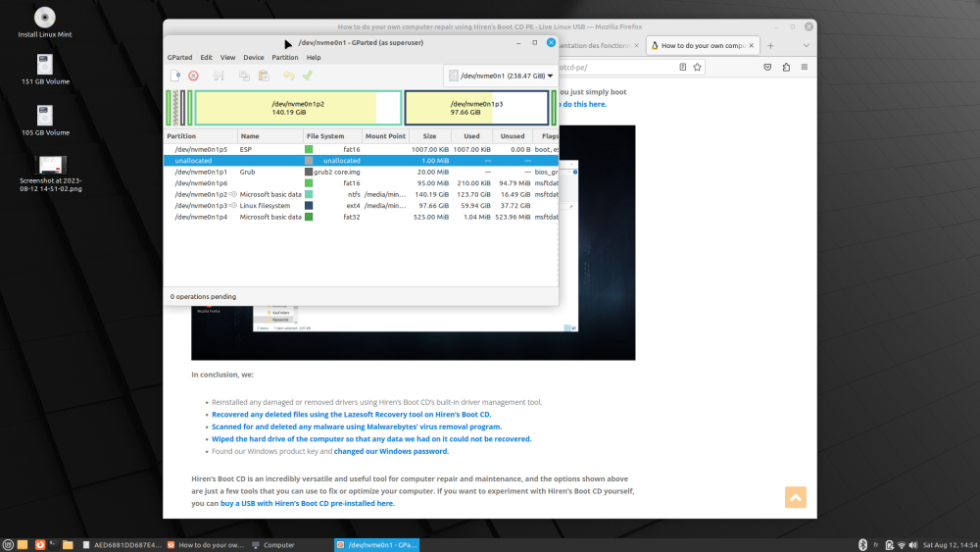The image size is (980, 552).
Task: Click the '0 operations pending' status text
Action: pyautogui.click(x=203, y=297)
